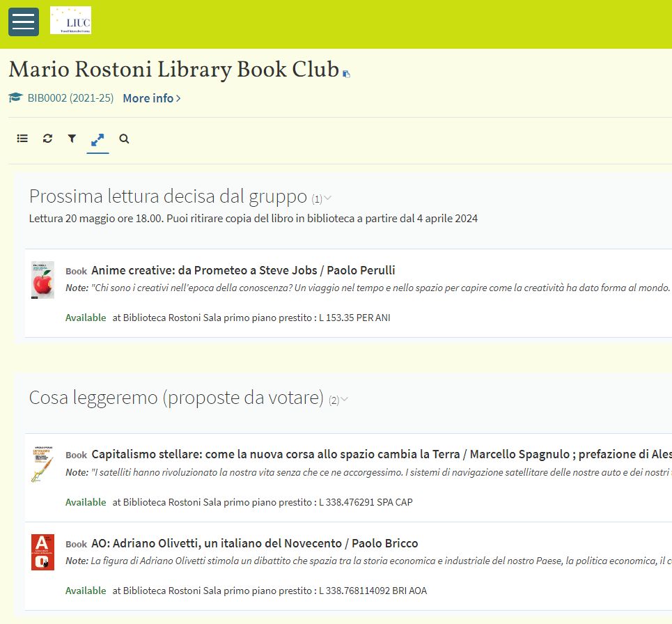Click the red apple book cover thumbnail
The image size is (672, 624).
(42, 280)
